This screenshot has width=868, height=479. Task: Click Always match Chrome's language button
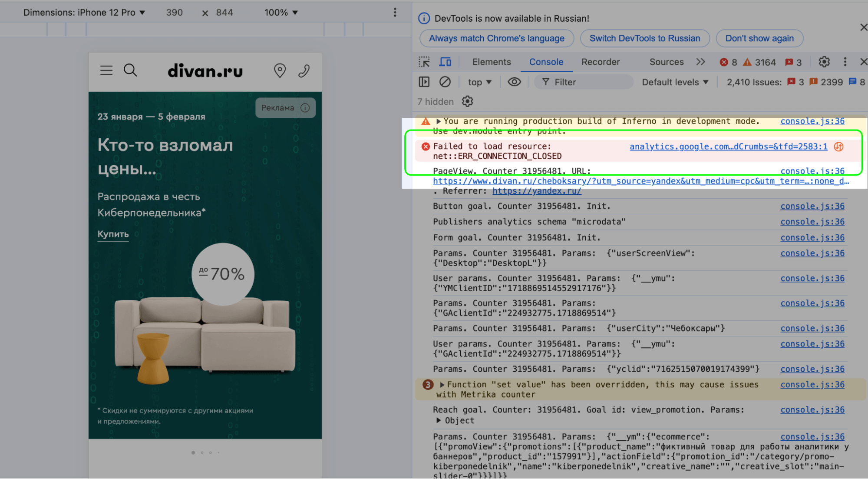[497, 38]
